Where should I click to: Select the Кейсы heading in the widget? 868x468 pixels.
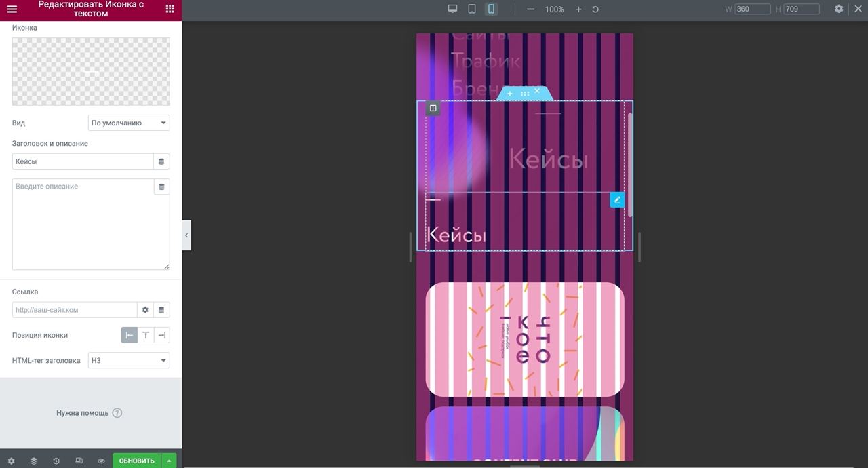coord(456,235)
